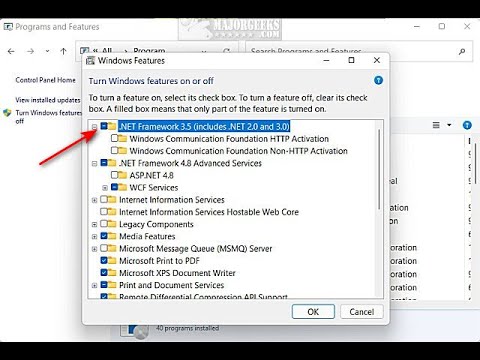Select the Microsoft Print to PDF label

159,260
